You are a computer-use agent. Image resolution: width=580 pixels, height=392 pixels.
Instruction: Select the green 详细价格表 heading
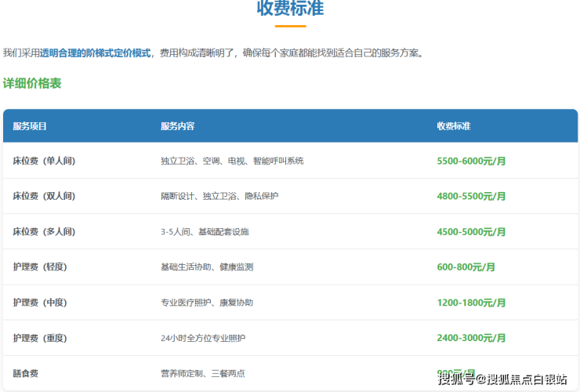click(x=32, y=83)
